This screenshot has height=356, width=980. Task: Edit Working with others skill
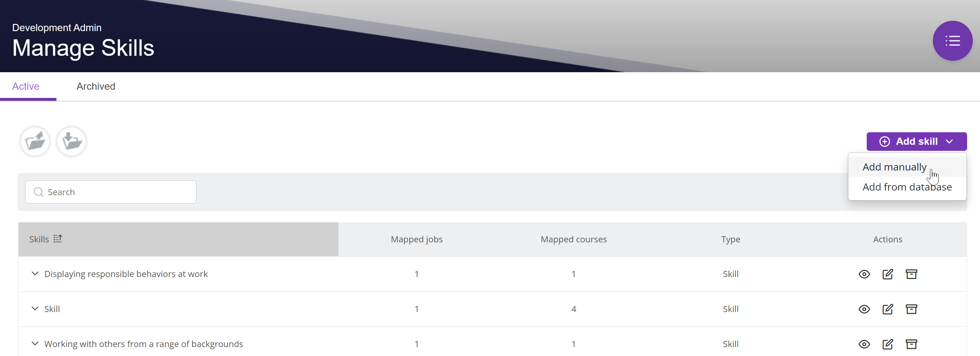pos(887,344)
